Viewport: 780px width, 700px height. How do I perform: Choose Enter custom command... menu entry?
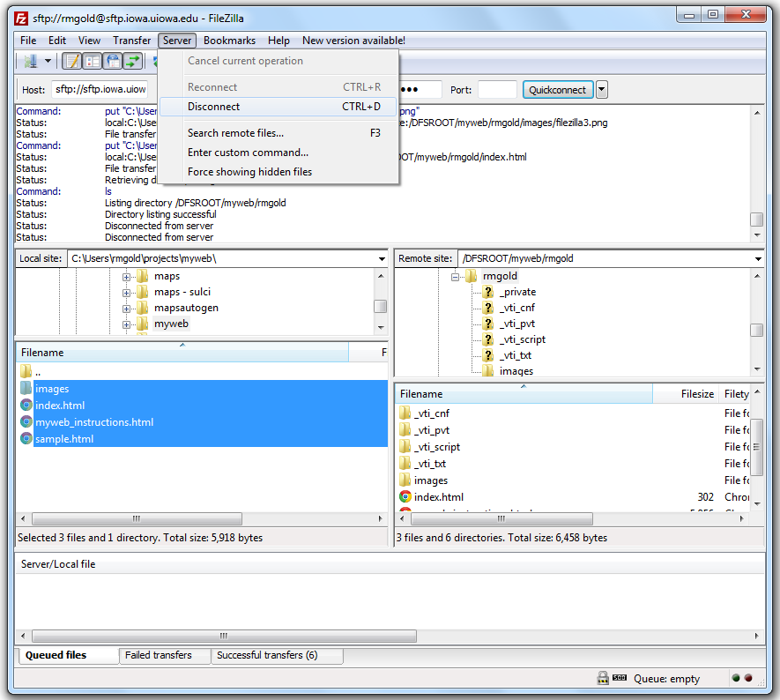[x=279, y=153]
